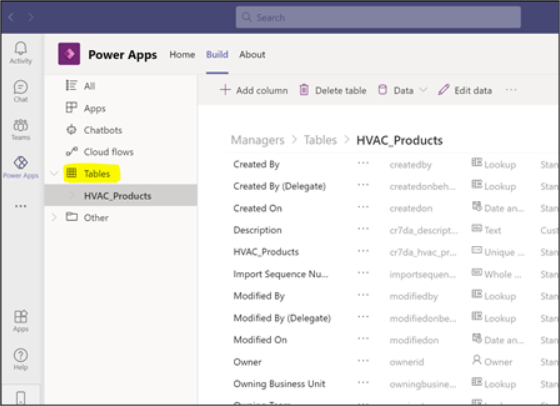This screenshot has height=406, width=560.
Task: Select Chatbots in the Build panel
Action: click(103, 130)
